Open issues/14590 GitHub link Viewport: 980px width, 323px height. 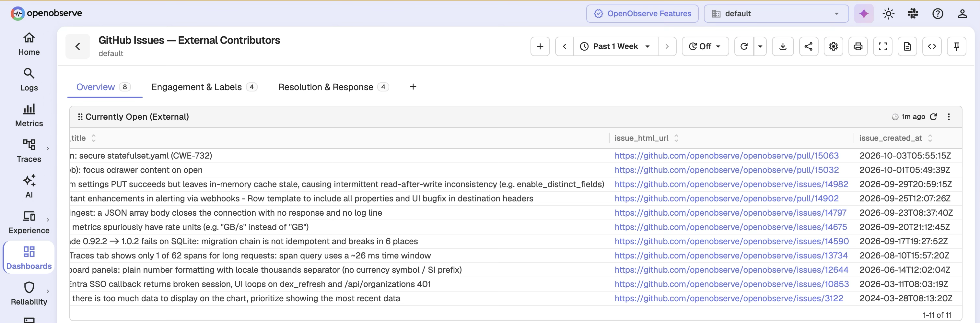[731, 241]
